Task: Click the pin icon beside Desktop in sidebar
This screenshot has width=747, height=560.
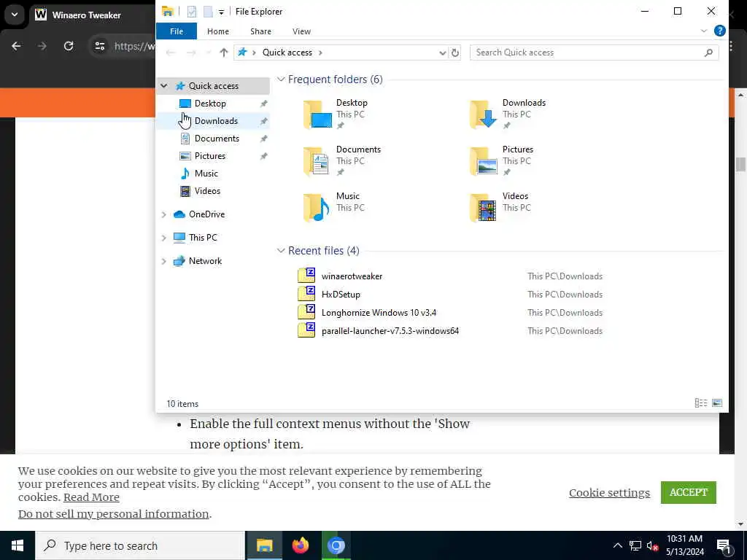Action: click(x=263, y=104)
